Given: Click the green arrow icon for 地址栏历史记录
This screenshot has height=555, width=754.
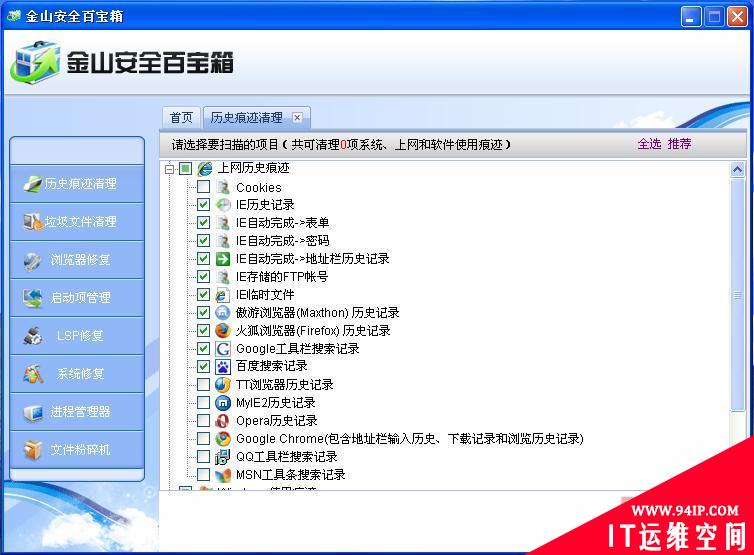Looking at the screenshot, I should click(x=223, y=259).
